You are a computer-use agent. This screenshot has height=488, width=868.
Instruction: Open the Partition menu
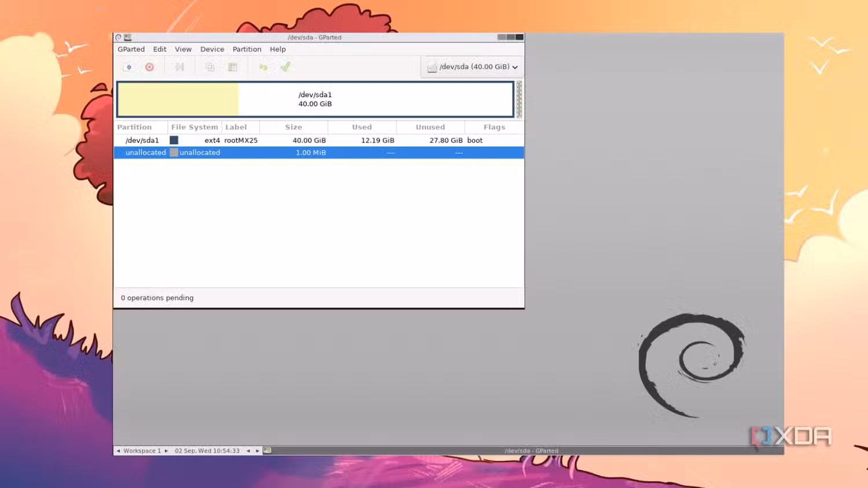(x=247, y=49)
